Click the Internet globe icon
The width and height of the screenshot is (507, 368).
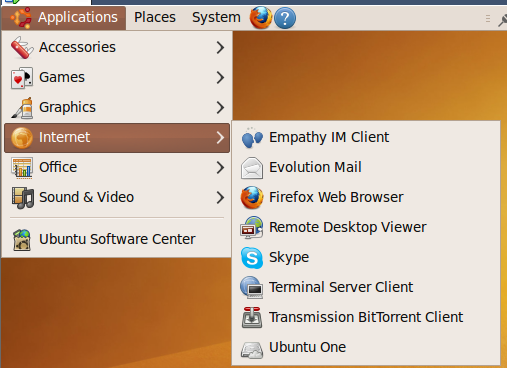click(x=22, y=138)
